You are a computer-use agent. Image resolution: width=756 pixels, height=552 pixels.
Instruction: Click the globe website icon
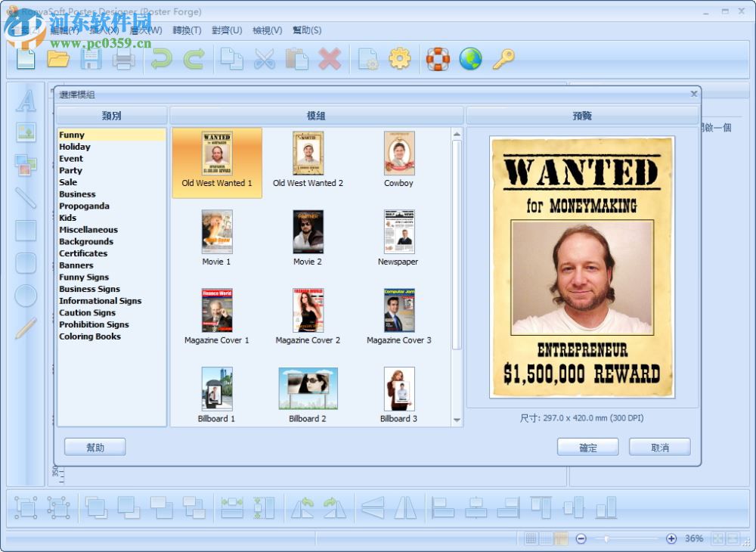470,59
